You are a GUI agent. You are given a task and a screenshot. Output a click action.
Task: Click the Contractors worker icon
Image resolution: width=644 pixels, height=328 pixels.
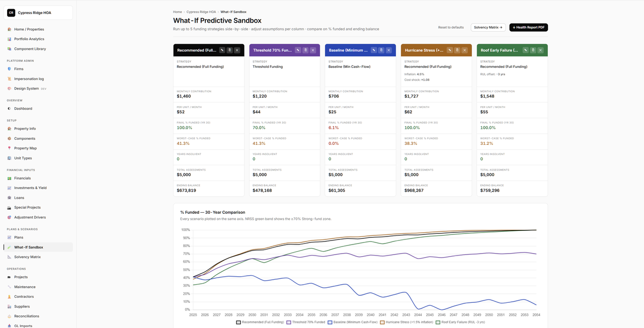point(9,297)
